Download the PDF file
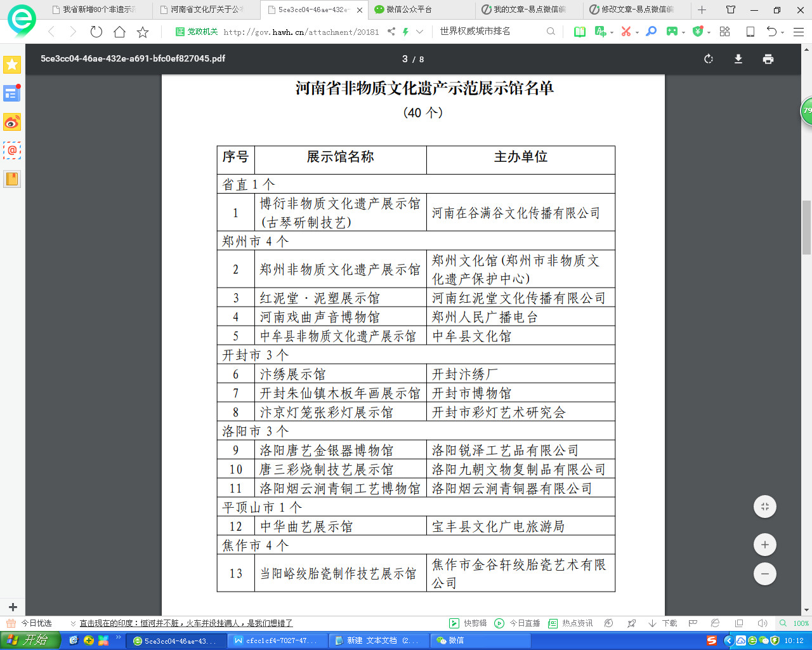The width and height of the screenshot is (812, 650). tap(738, 59)
